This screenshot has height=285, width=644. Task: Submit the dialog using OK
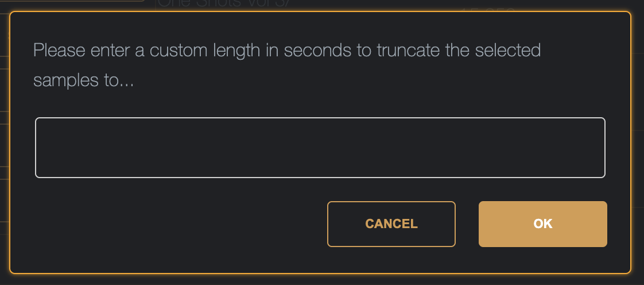tap(542, 224)
